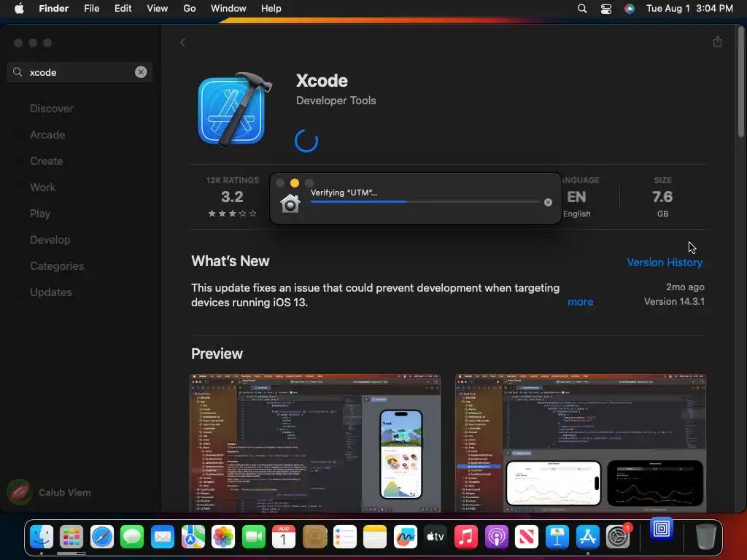Open first Xcode preview screenshot
The image size is (747, 560).
pyautogui.click(x=315, y=443)
